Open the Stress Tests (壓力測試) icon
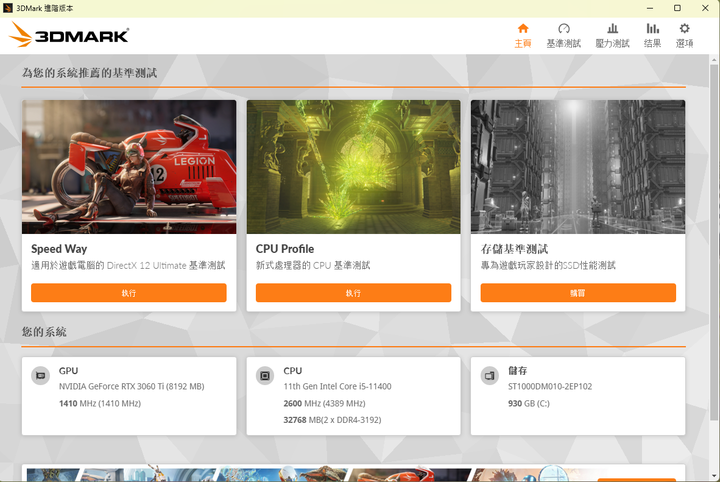Viewport: 720px width, 482px height. (x=612, y=28)
